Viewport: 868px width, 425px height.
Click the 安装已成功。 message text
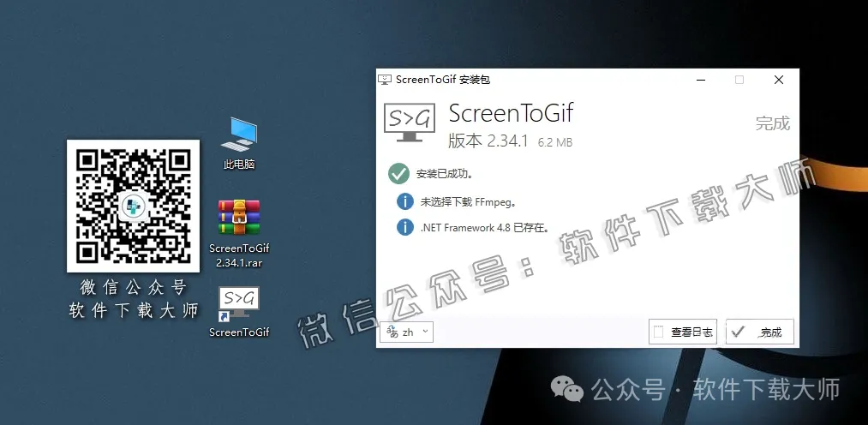pos(444,174)
